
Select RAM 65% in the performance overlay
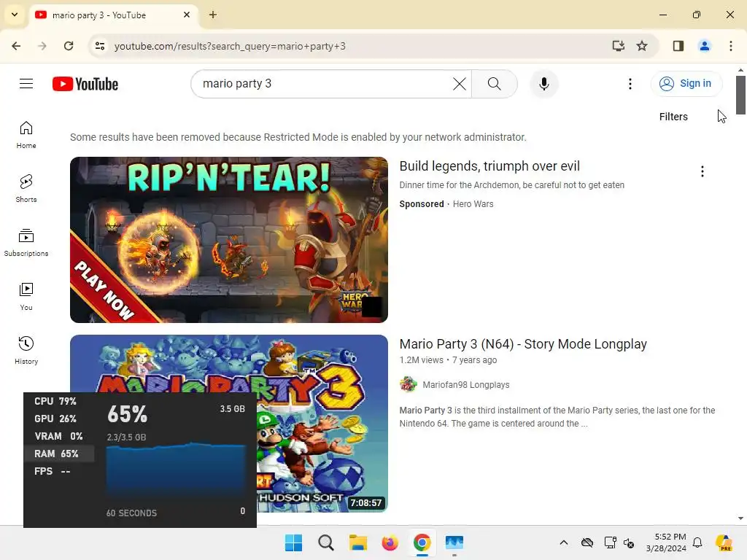[59, 454]
